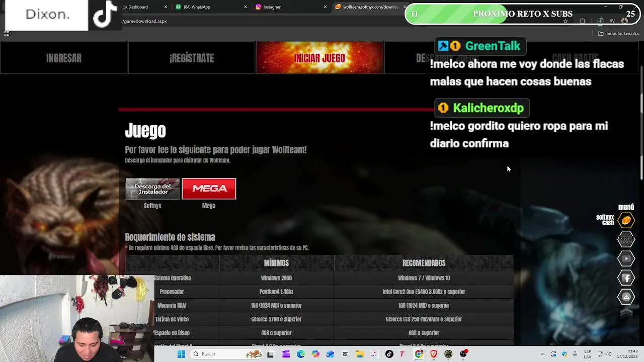Click the 'Windows 2000' table cell
644x362 pixels.
276,278
